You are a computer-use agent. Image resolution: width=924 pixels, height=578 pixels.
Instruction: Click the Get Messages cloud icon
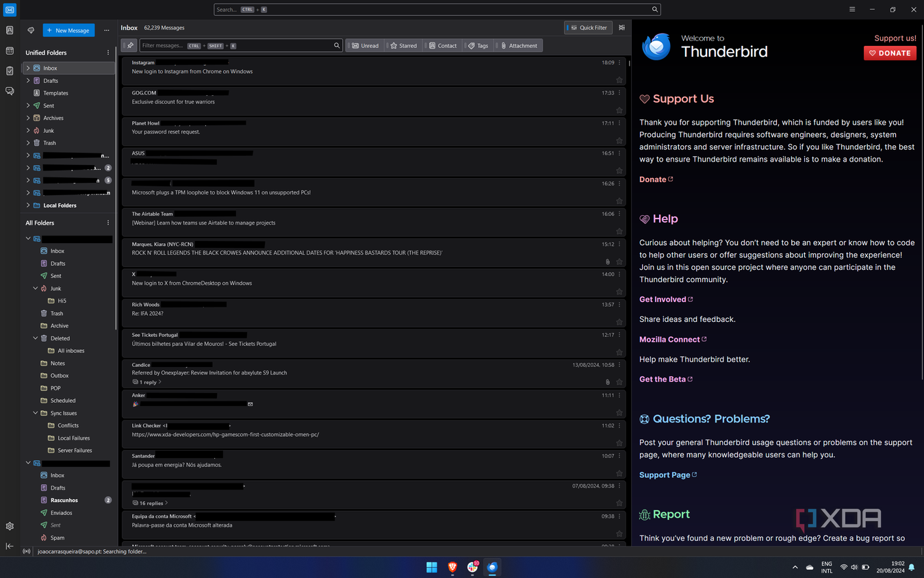click(x=31, y=30)
